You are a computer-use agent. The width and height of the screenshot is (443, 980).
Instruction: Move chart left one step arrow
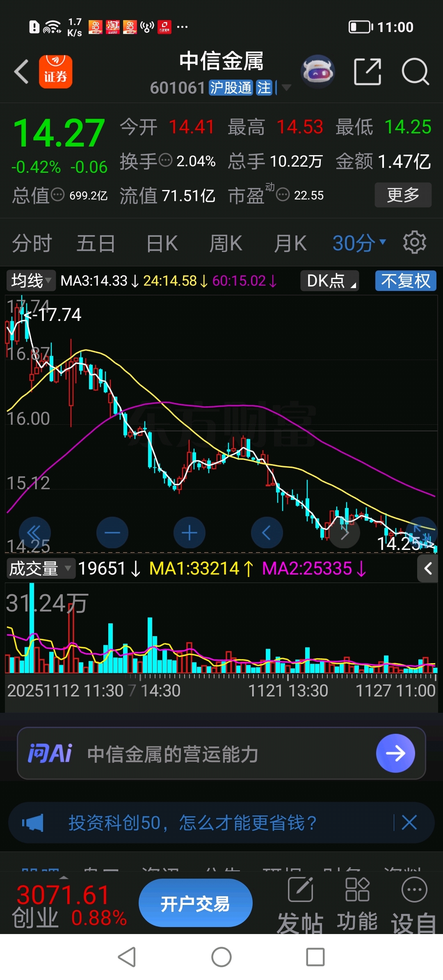[267, 533]
